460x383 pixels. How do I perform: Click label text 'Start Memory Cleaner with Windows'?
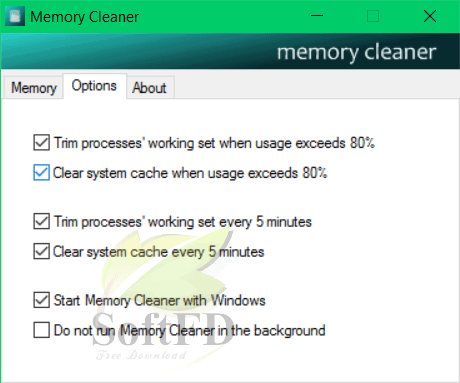point(160,300)
